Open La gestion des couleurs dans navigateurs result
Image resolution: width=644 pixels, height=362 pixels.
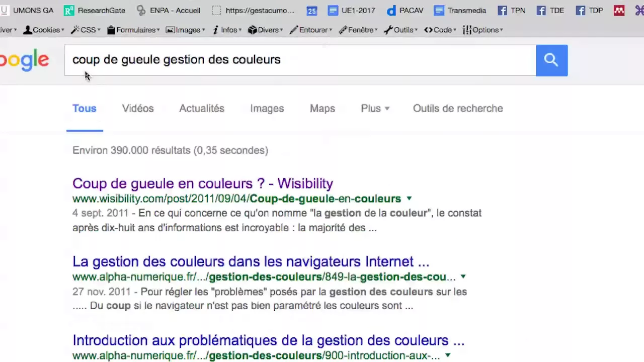(x=251, y=262)
